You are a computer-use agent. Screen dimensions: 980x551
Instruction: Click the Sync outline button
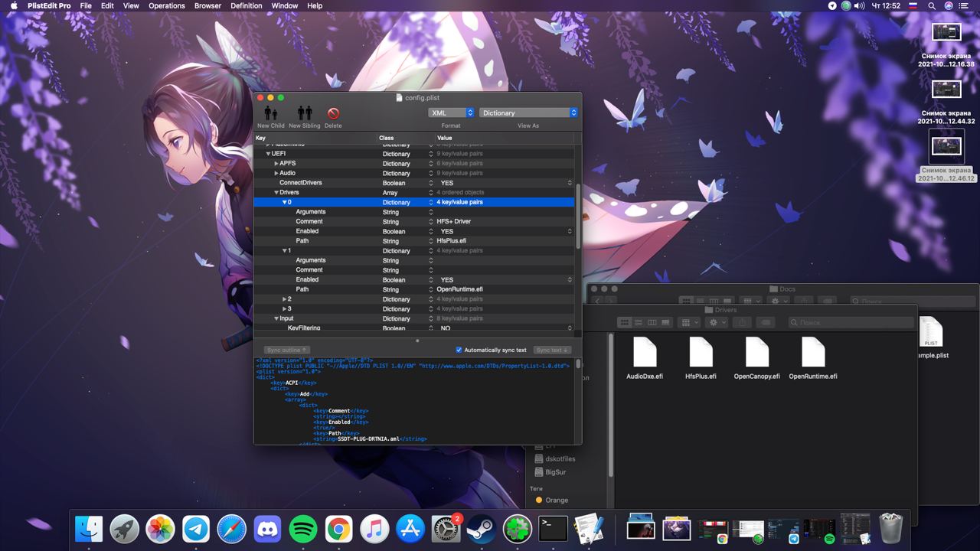[286, 350]
